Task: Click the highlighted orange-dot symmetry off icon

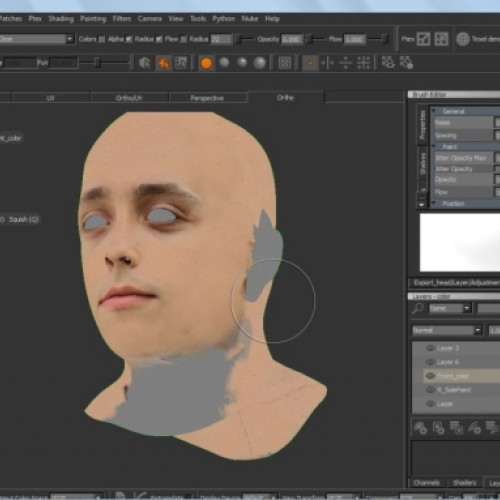Action: (x=310, y=63)
